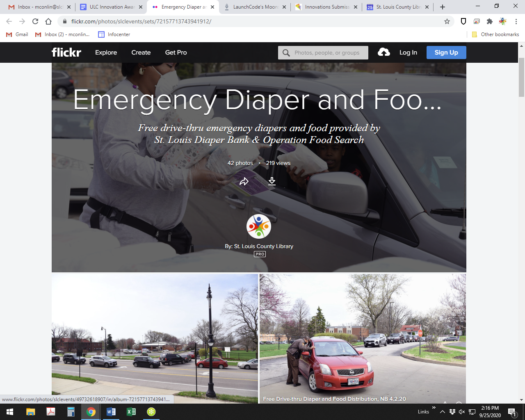Click the Free Drive-thru Diaper and Food Distribution caption

pyautogui.click(x=334, y=399)
